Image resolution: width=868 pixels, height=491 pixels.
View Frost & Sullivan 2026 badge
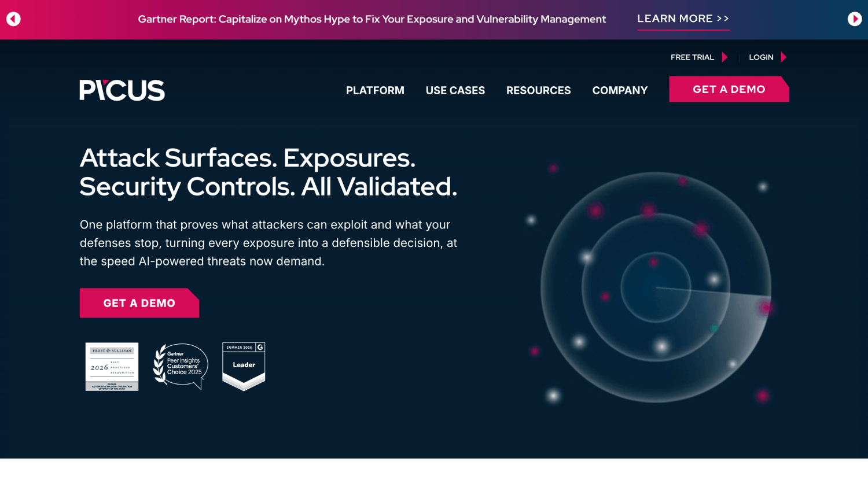112,367
